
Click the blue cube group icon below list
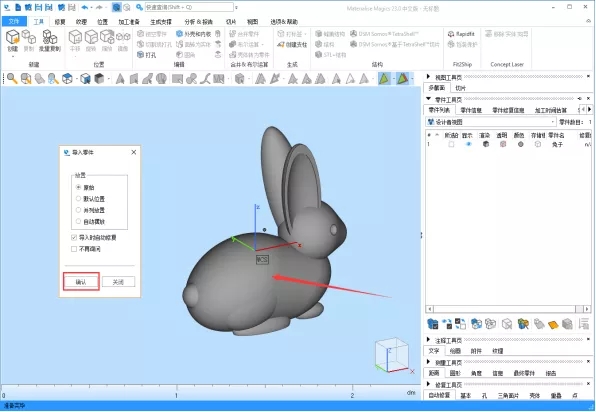pyautogui.click(x=476, y=324)
